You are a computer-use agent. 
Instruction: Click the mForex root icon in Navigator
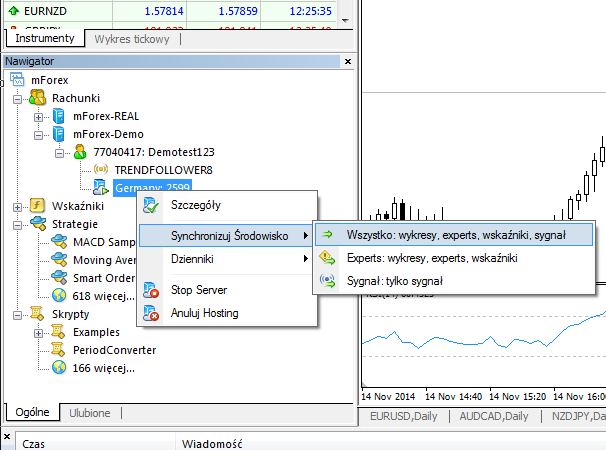[17, 79]
